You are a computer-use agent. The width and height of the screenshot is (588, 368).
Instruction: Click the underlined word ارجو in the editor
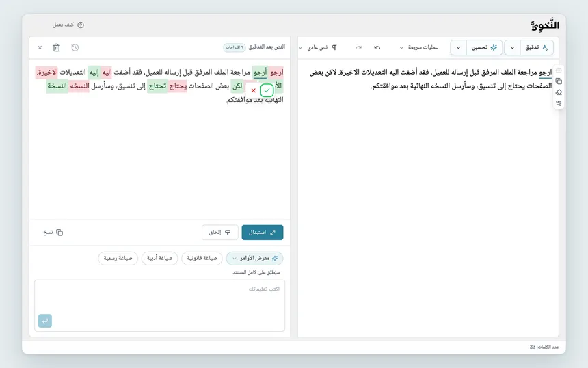(545, 72)
